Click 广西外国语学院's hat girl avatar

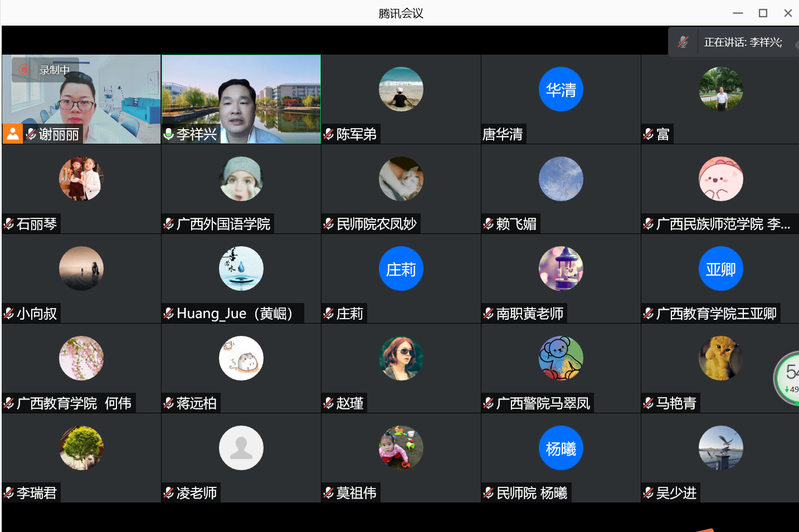click(x=241, y=179)
